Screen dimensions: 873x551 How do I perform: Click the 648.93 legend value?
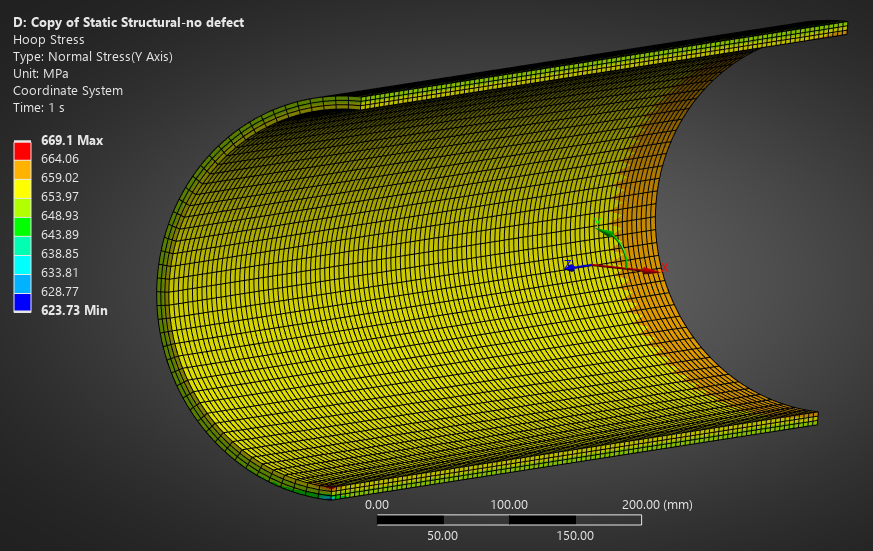[x=60, y=215]
